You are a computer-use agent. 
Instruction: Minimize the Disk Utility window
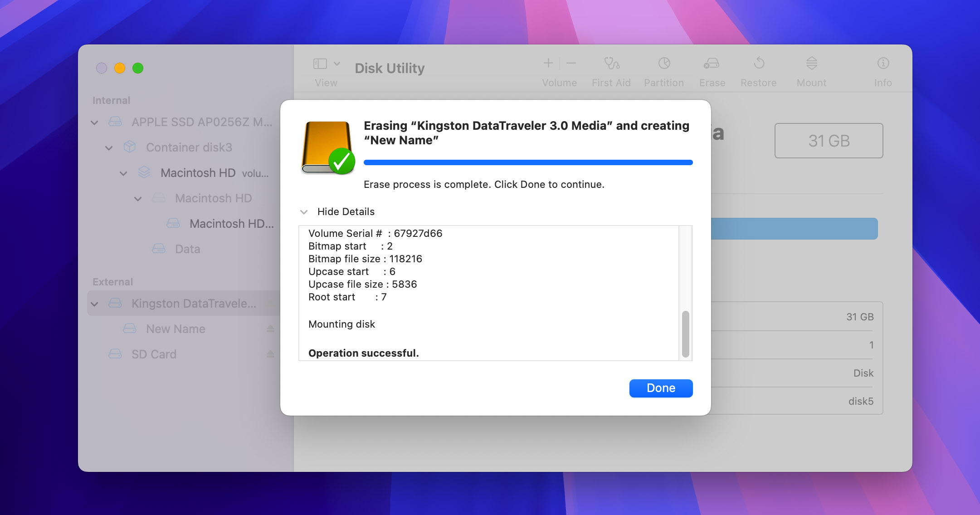(120, 68)
